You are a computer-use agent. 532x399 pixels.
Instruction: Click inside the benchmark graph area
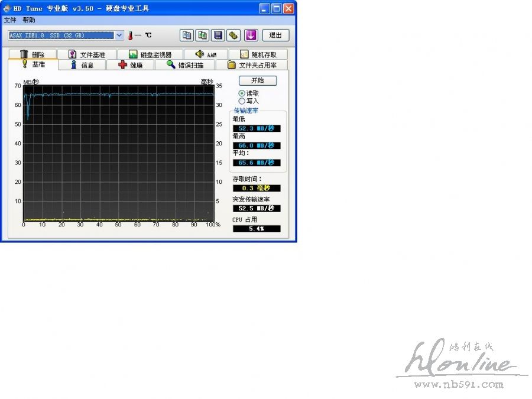coord(118,154)
